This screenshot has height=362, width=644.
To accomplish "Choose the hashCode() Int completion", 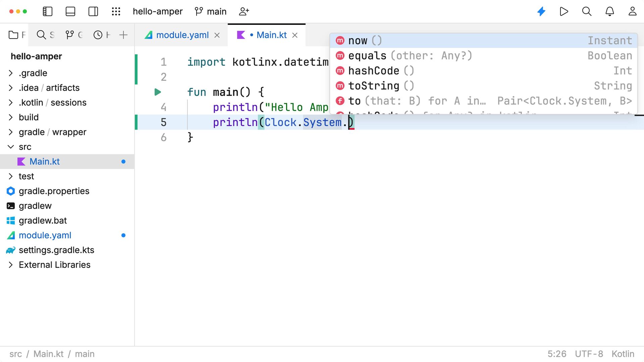I will tap(483, 71).
